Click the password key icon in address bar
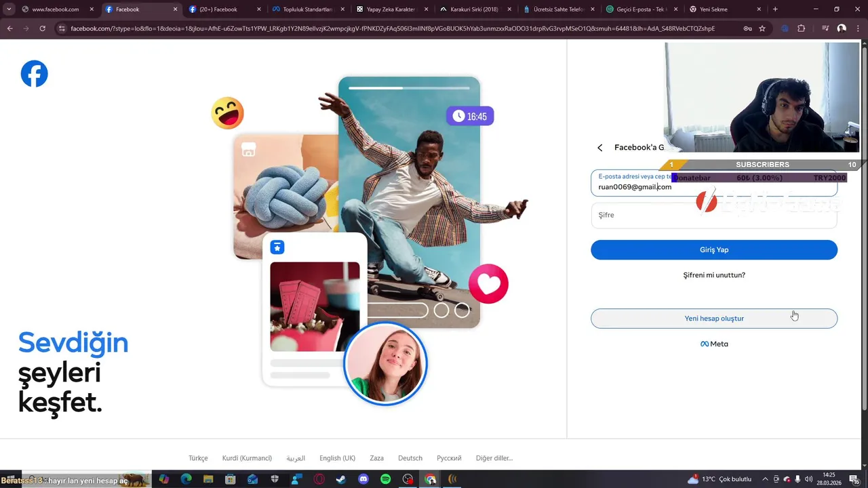The width and height of the screenshot is (868, 488). point(747,28)
